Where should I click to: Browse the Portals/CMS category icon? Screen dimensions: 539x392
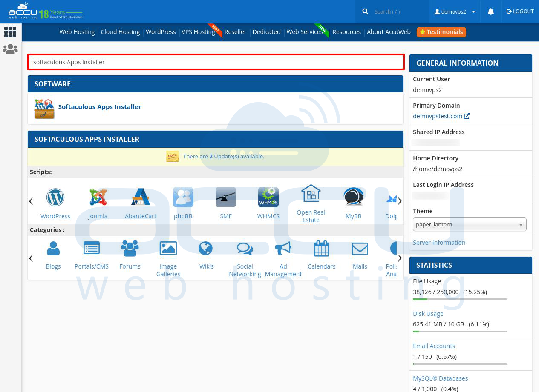92,249
